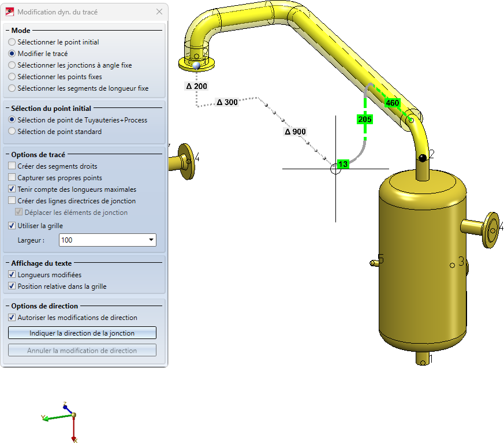The height and width of the screenshot is (443, 504).
Task: Collapse the Mode section
Action: click(8, 31)
